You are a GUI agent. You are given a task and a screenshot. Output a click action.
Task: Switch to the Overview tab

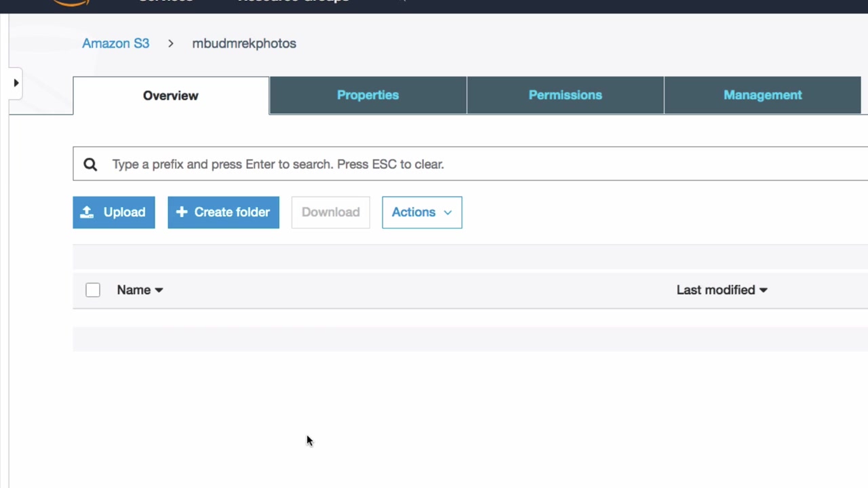tap(171, 96)
